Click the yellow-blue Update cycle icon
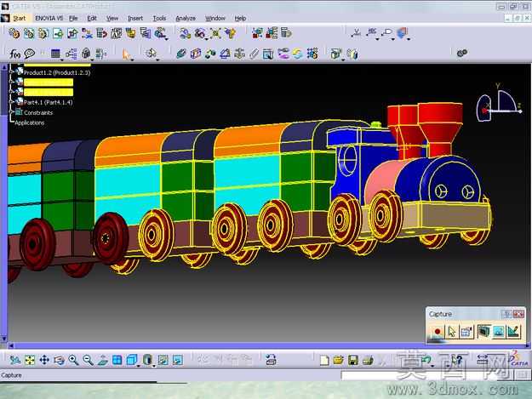 [x=298, y=54]
